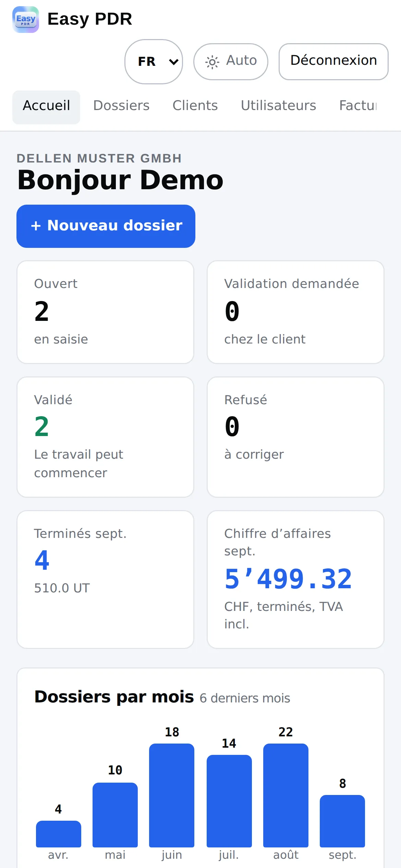Click the avr. bar in the chart
Screen dimensions: 401x868
point(59,834)
